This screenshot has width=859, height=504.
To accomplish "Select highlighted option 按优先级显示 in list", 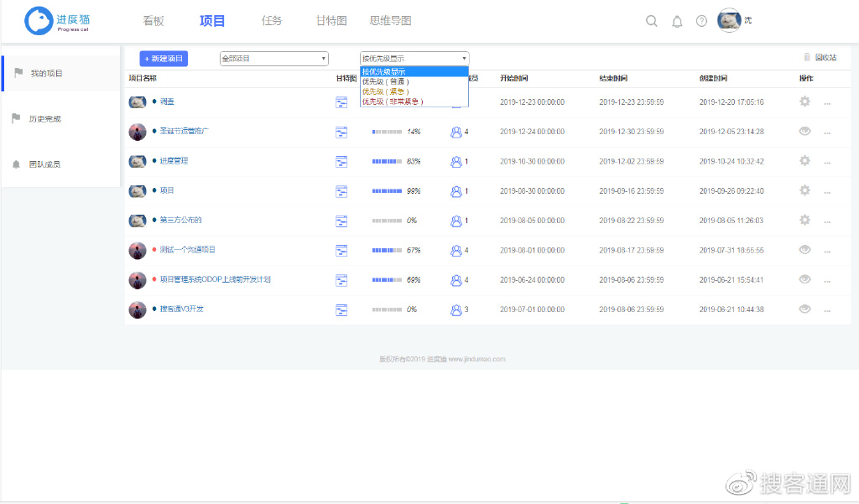I will click(414, 72).
